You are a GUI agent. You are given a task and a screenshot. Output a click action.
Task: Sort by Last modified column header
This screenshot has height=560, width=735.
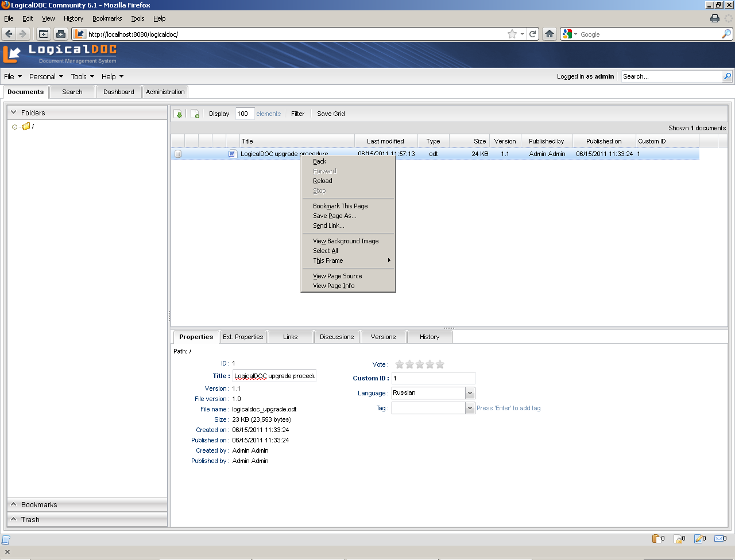(385, 141)
